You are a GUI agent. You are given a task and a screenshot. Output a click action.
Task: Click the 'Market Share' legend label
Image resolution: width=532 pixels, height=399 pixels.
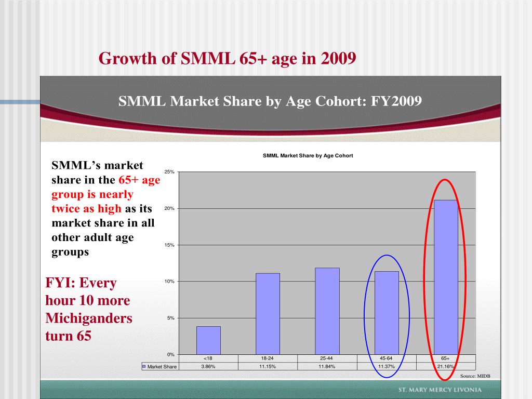(x=162, y=367)
